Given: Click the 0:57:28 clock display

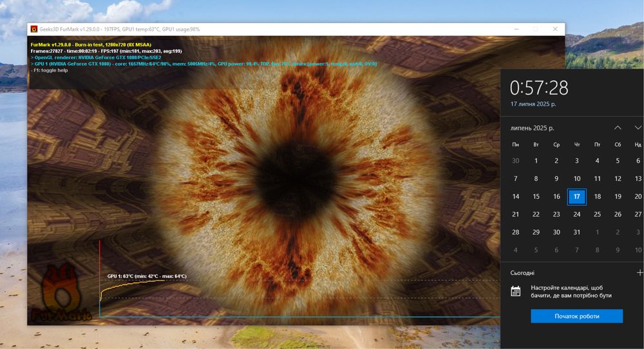Looking at the screenshot, I should coord(539,88).
